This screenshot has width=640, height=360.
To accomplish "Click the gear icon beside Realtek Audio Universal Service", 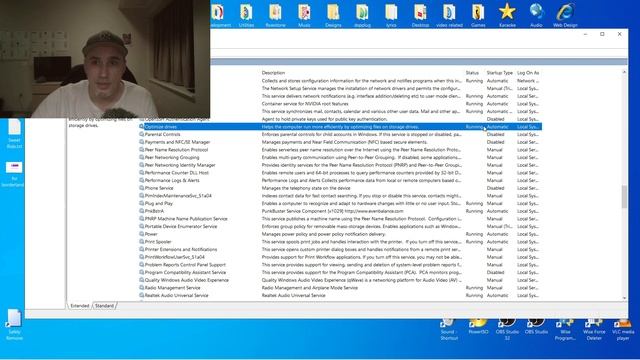I will point(141,295).
